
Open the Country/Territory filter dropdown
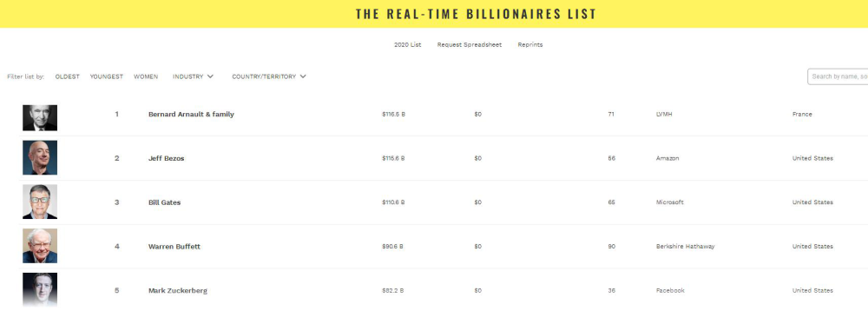[269, 76]
